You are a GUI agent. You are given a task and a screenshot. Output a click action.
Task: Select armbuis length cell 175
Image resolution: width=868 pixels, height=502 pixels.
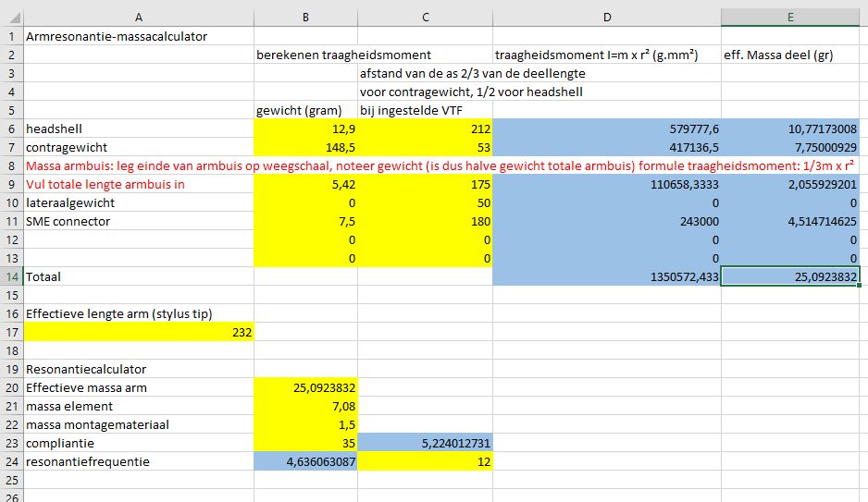coord(425,185)
